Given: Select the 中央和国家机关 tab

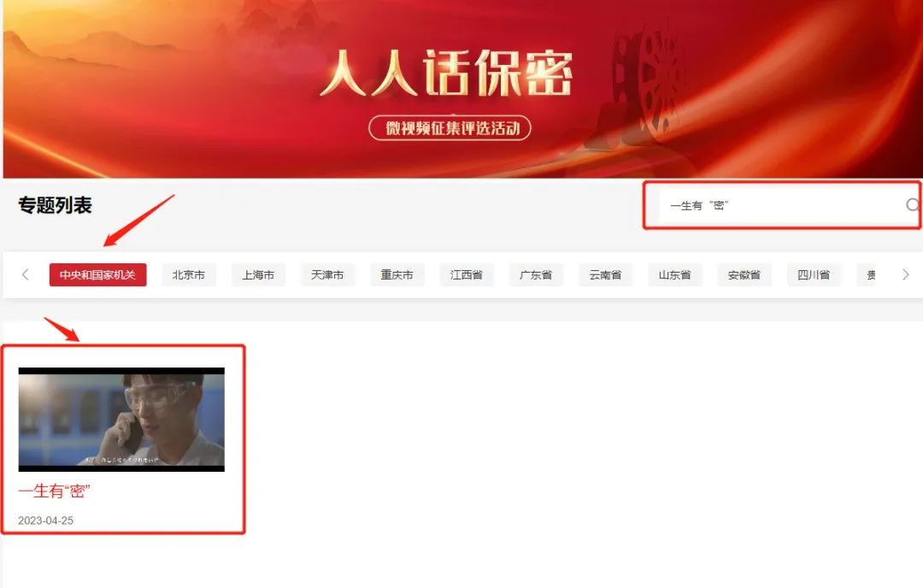Looking at the screenshot, I should tap(97, 275).
